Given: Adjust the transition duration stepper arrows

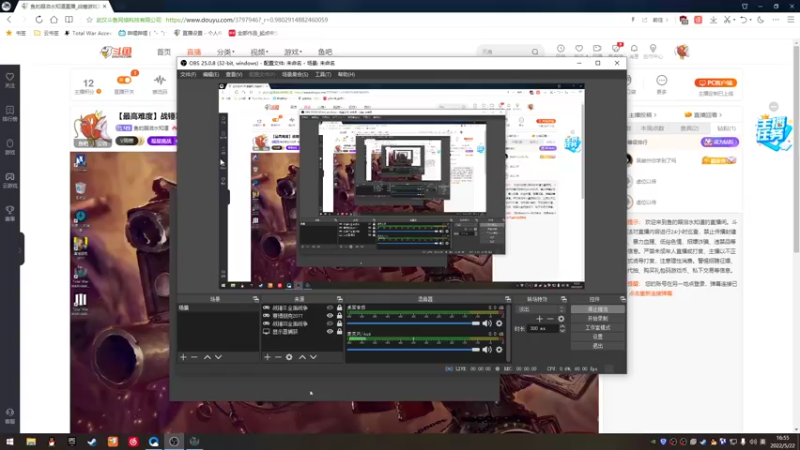Looking at the screenshot, I should [x=562, y=329].
